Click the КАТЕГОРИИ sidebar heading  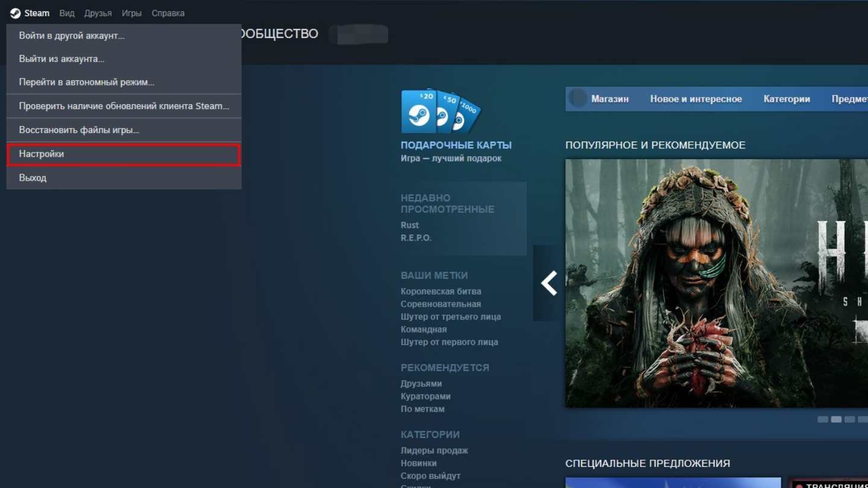(430, 434)
